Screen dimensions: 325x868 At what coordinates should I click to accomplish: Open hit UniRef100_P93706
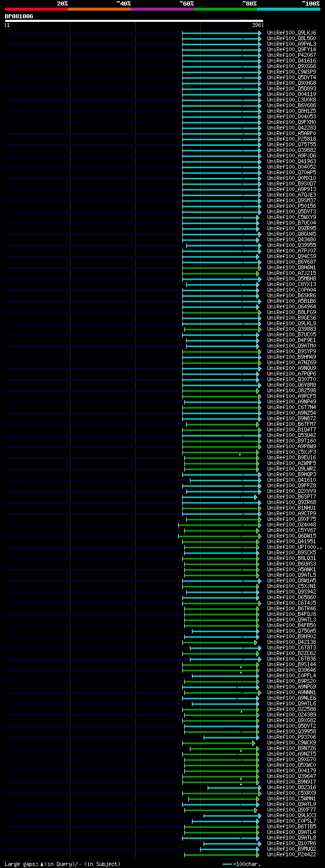point(291,737)
